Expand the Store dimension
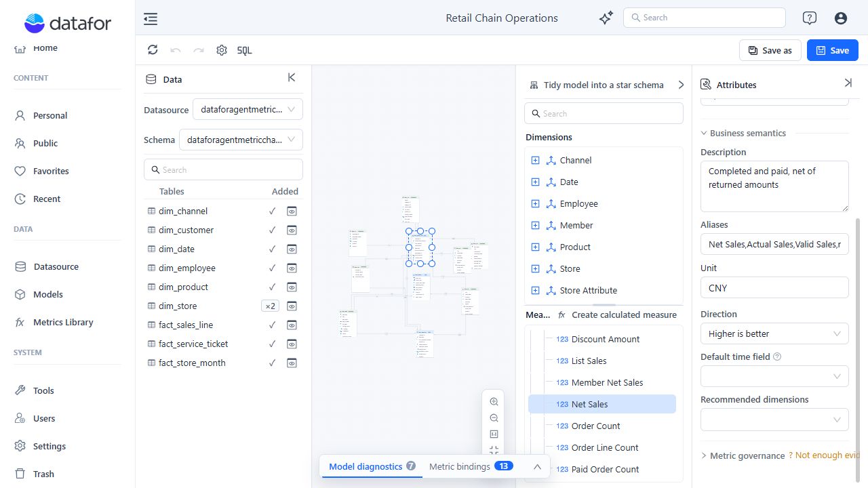 pyautogui.click(x=535, y=268)
